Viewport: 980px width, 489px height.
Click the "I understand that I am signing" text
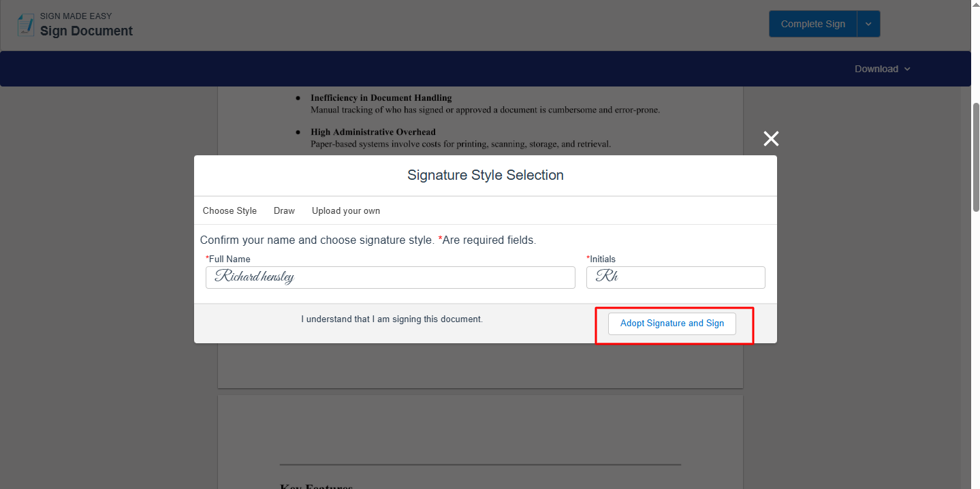pyautogui.click(x=392, y=319)
